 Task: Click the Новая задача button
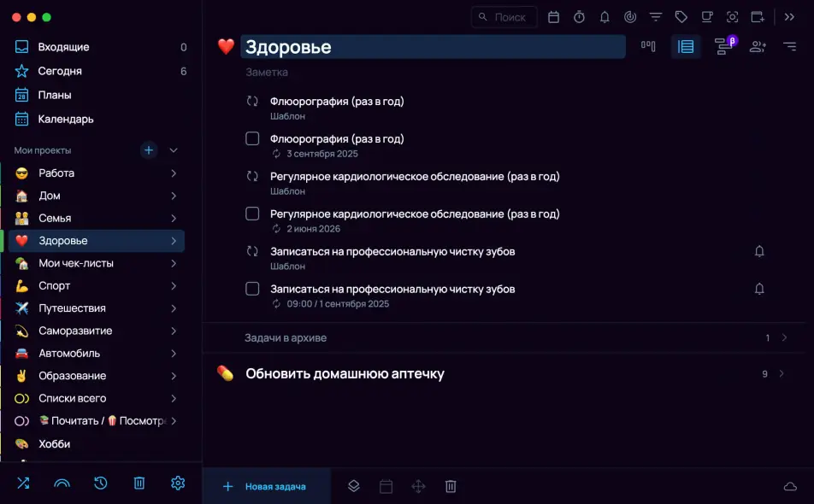point(265,487)
